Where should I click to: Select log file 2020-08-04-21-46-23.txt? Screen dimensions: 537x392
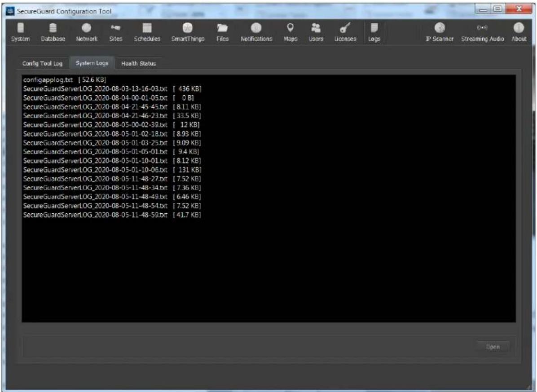point(112,116)
